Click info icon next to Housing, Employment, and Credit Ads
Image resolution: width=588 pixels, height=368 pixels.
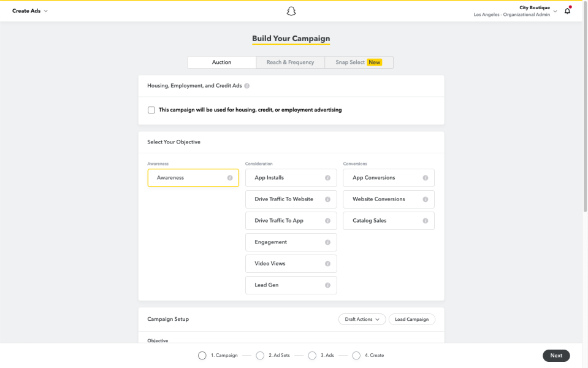[x=246, y=86]
